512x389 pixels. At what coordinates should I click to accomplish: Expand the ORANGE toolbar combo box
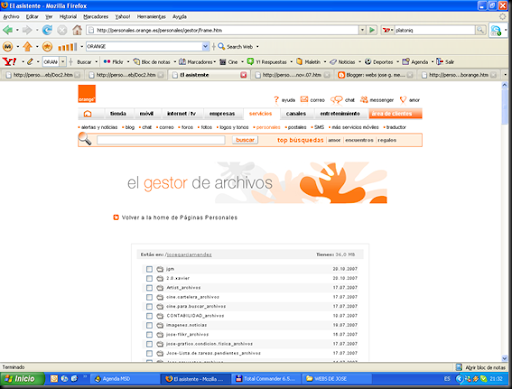205,46
